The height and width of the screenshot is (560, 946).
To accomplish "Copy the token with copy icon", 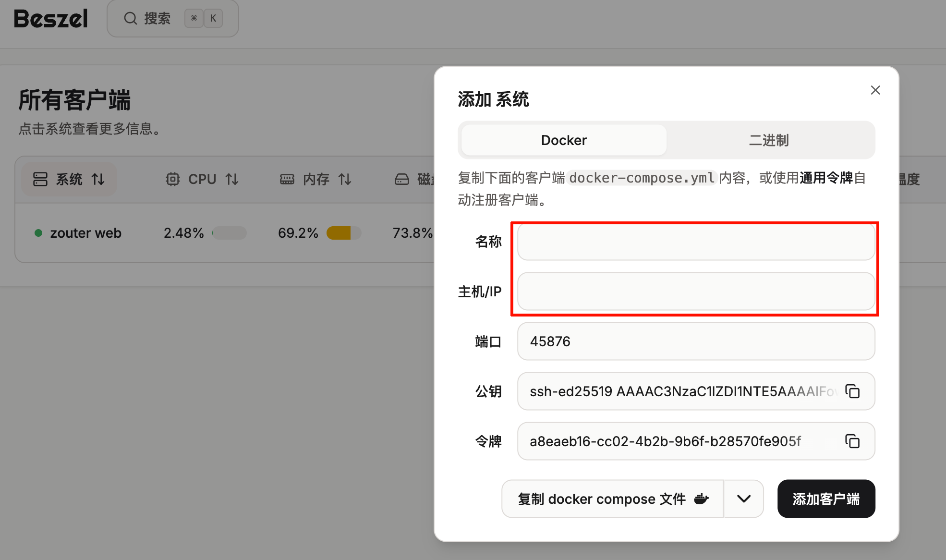I will [852, 441].
